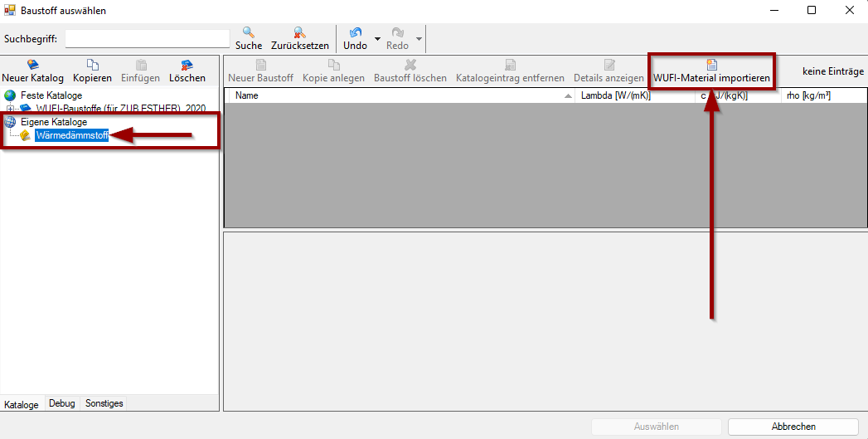This screenshot has height=439, width=868.
Task: Open the Kataloge tab
Action: [22, 404]
